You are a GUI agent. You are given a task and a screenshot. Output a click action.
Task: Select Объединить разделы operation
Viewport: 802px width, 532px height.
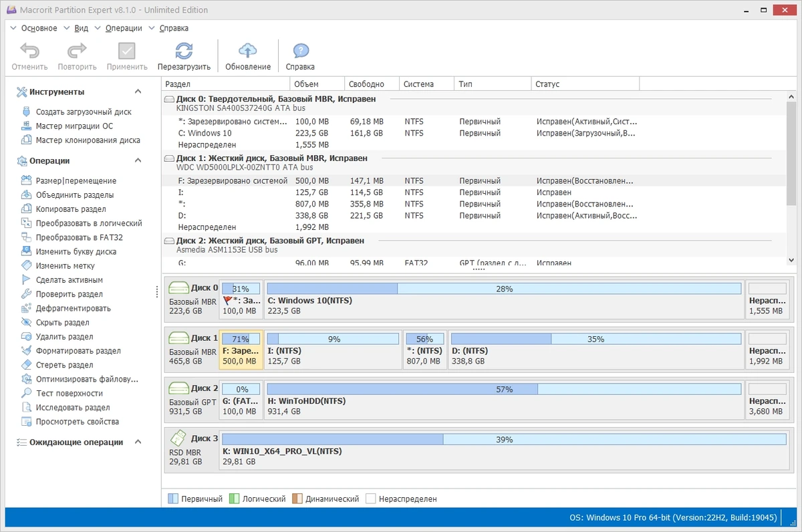[x=75, y=194]
